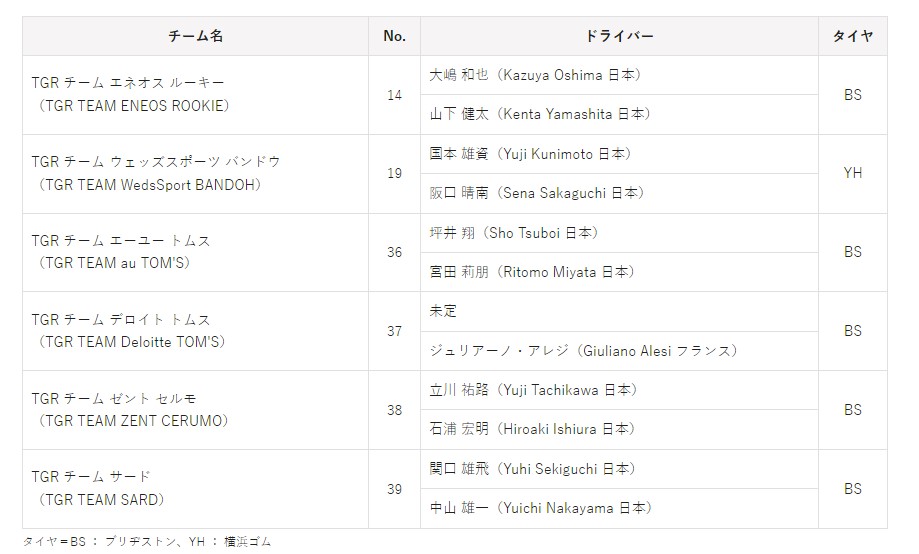This screenshot has width=919, height=554.
Task: Click the ドライバー column header
Action: pos(618,36)
